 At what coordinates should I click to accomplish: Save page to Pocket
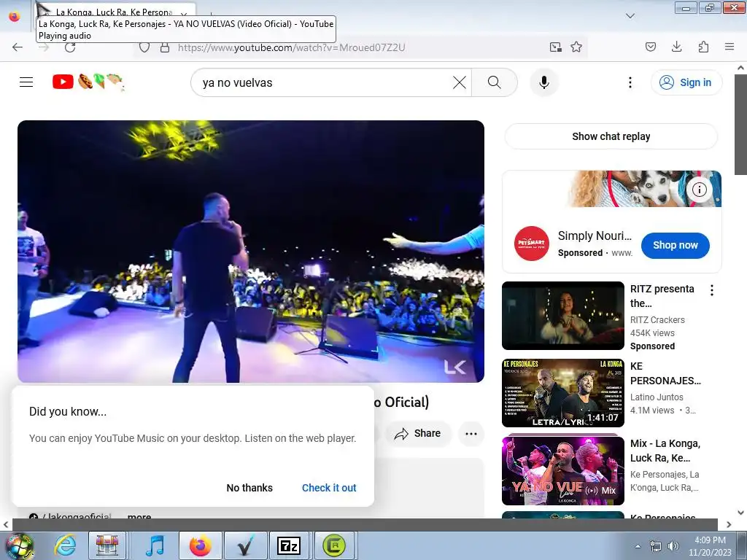651,47
